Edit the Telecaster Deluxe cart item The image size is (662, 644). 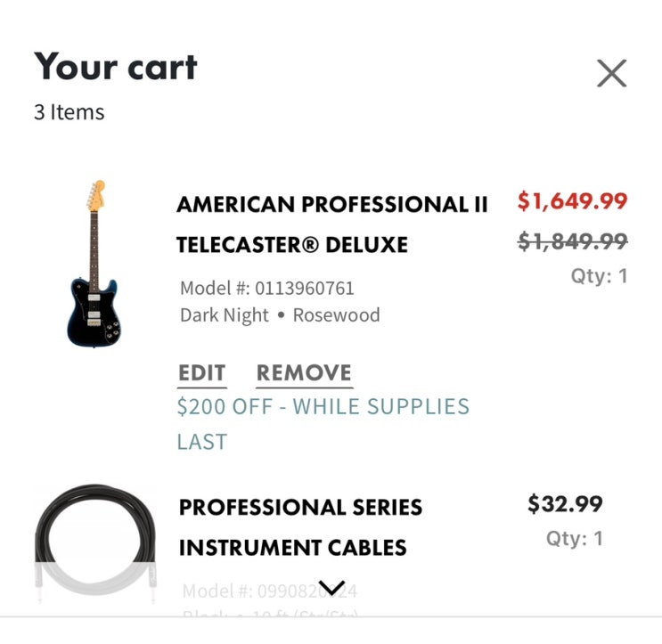coord(201,373)
